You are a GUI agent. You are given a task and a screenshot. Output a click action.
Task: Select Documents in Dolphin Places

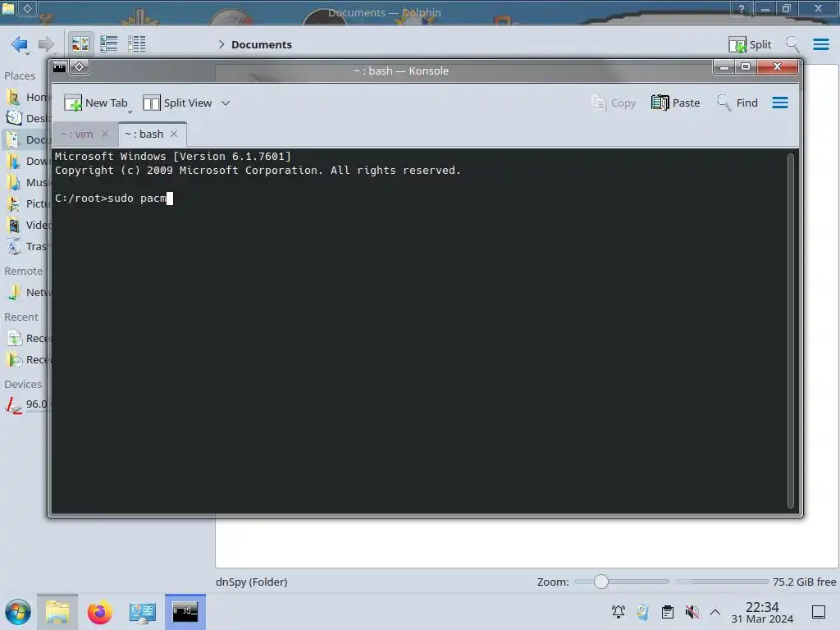pos(25,139)
